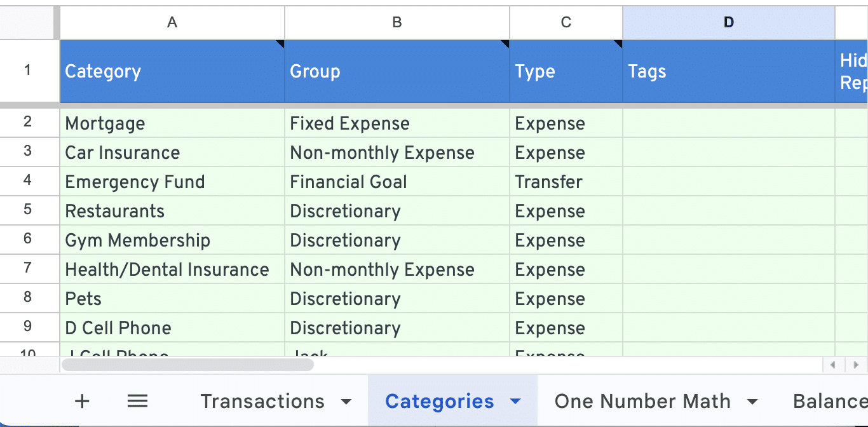
Task: Click Non-monthly Expense in Car Insurance row
Action: (x=397, y=152)
